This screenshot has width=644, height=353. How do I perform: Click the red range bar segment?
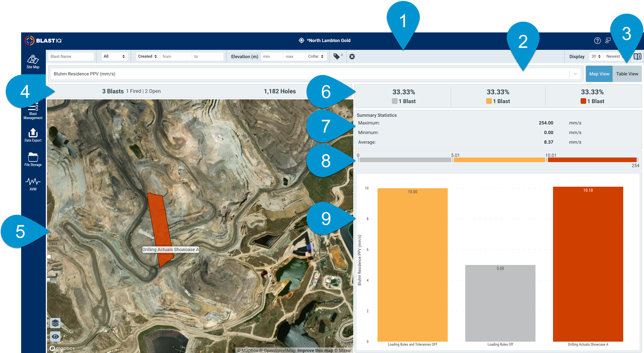click(x=592, y=160)
